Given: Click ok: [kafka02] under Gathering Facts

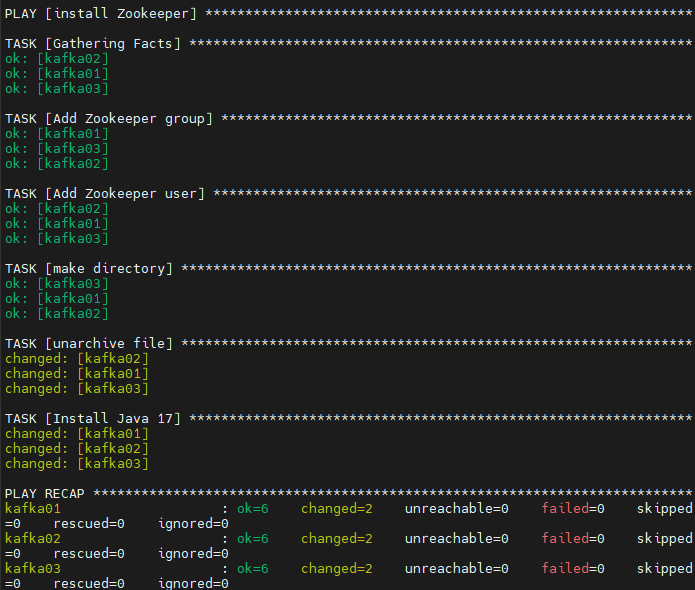Looking at the screenshot, I should pyautogui.click(x=57, y=59).
